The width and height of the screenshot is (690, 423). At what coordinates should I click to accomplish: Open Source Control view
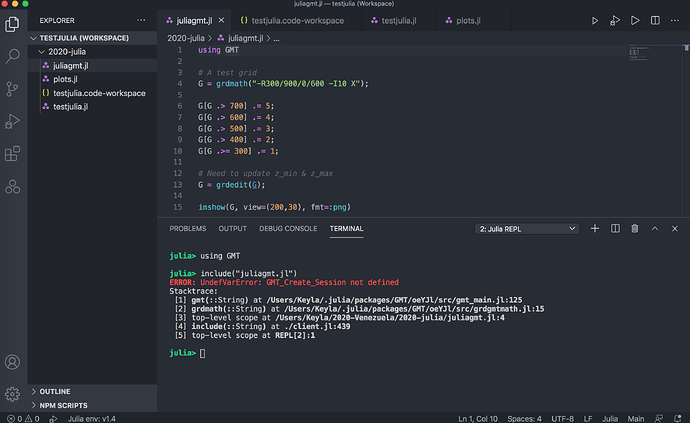12,88
